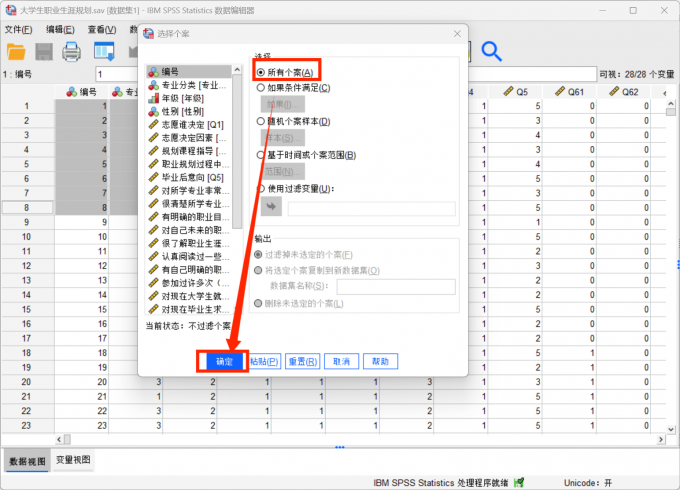Image resolution: width=680 pixels, height=490 pixels.
Task: Click the open data folder toolbar icon
Action: click(16, 52)
